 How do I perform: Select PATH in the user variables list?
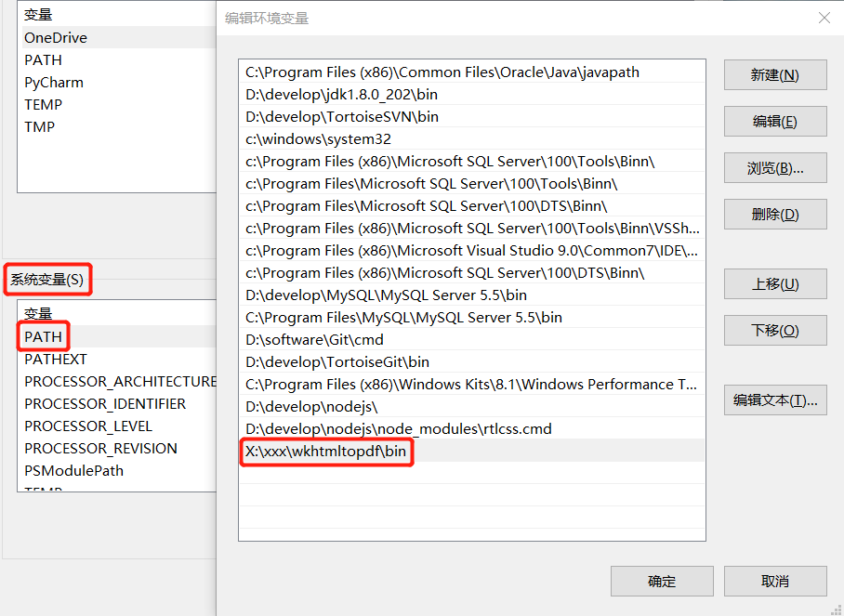[117, 59]
